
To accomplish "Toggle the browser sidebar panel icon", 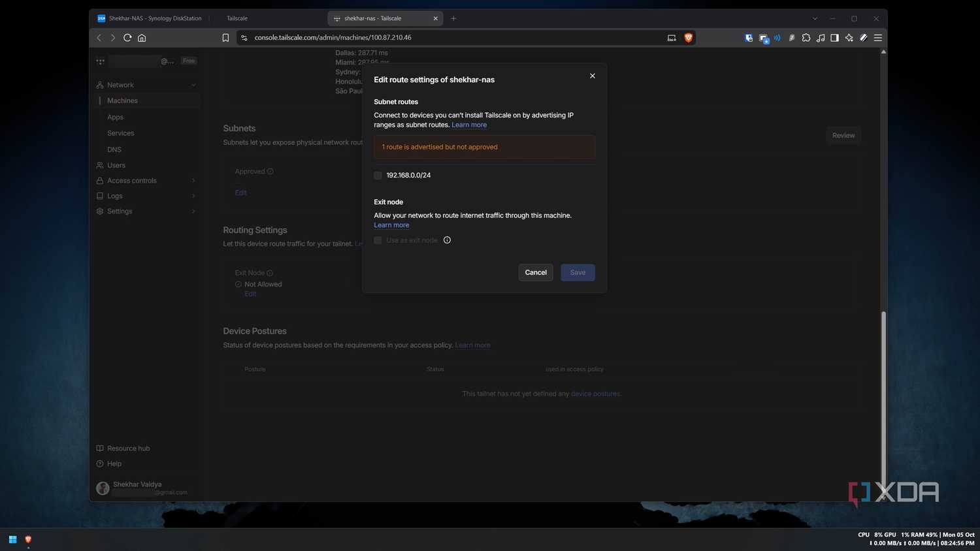I will [x=834, y=38].
